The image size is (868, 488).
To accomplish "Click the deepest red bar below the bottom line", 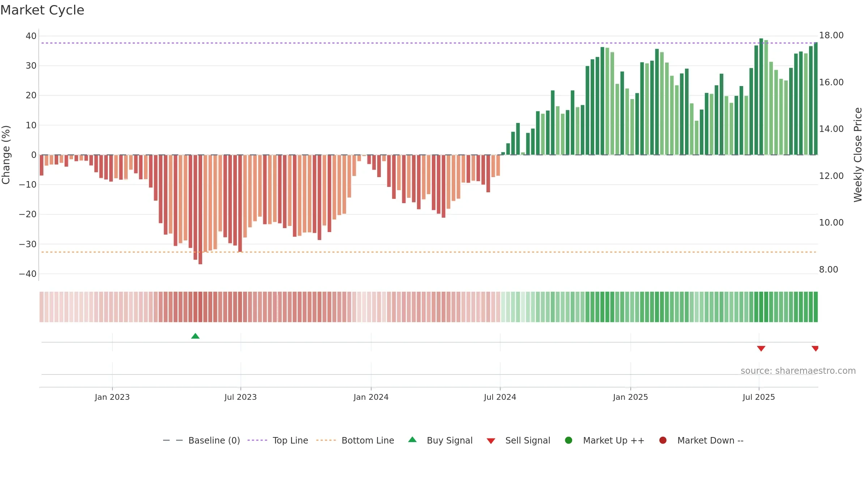I will point(200,210).
